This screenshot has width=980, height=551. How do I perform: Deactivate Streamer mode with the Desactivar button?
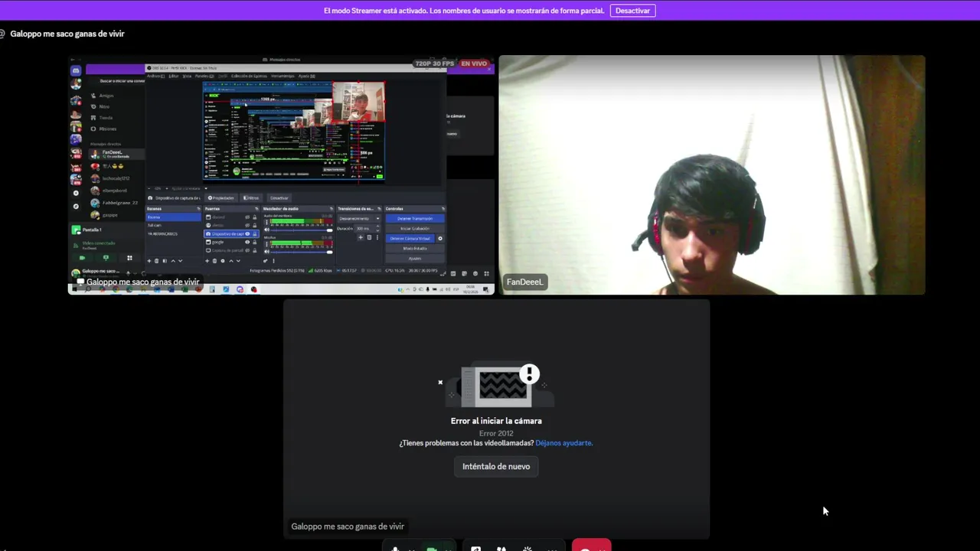632,11
